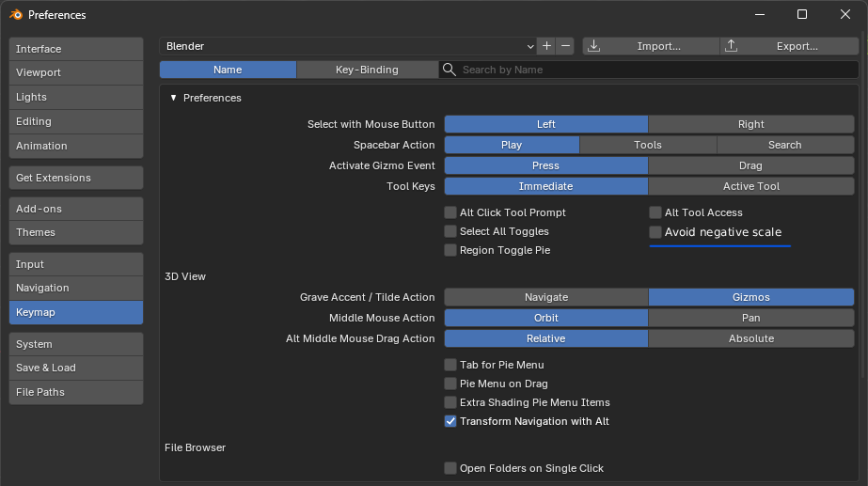Open the Navigation preferences tab

(x=76, y=288)
